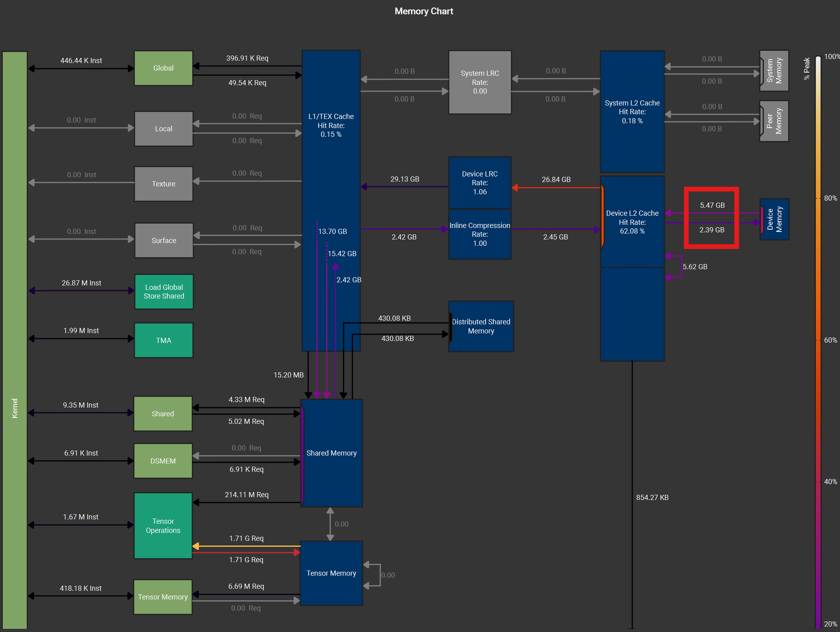Select Load Global Store Shared block
Screen dimensions: 840x632
(x=164, y=291)
